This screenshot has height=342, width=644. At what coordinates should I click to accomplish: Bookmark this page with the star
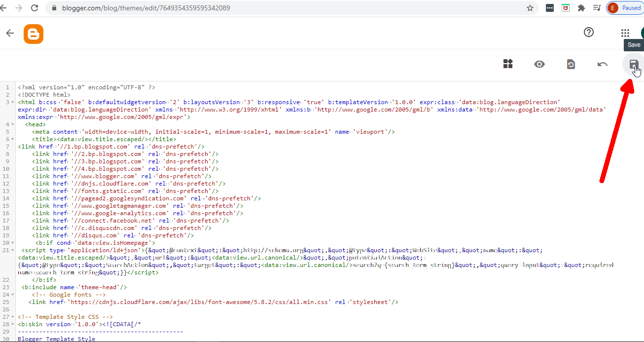click(x=530, y=8)
